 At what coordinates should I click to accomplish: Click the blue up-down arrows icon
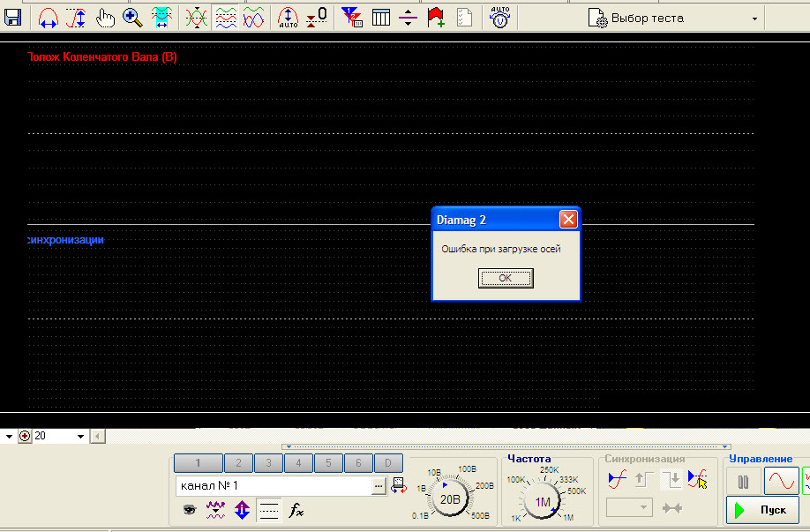coord(242,510)
